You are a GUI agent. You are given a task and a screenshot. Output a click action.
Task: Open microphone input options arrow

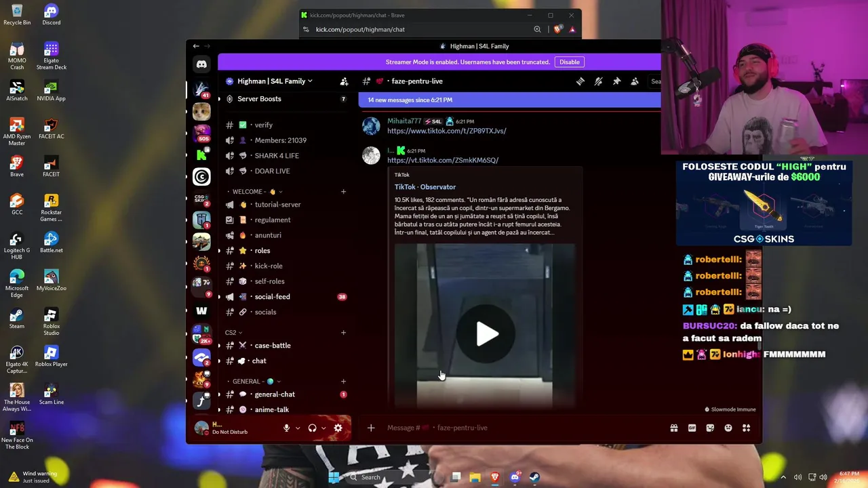(297, 428)
